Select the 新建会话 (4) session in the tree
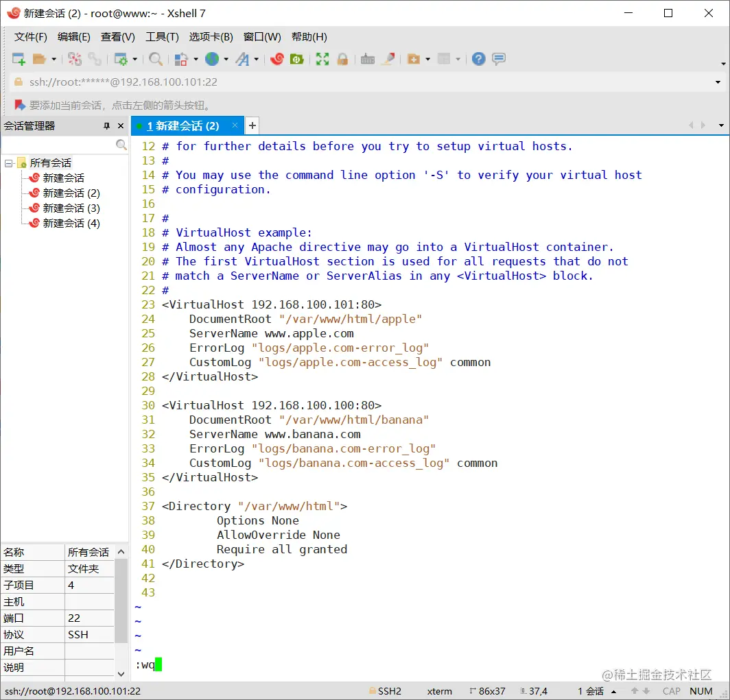 [71, 224]
